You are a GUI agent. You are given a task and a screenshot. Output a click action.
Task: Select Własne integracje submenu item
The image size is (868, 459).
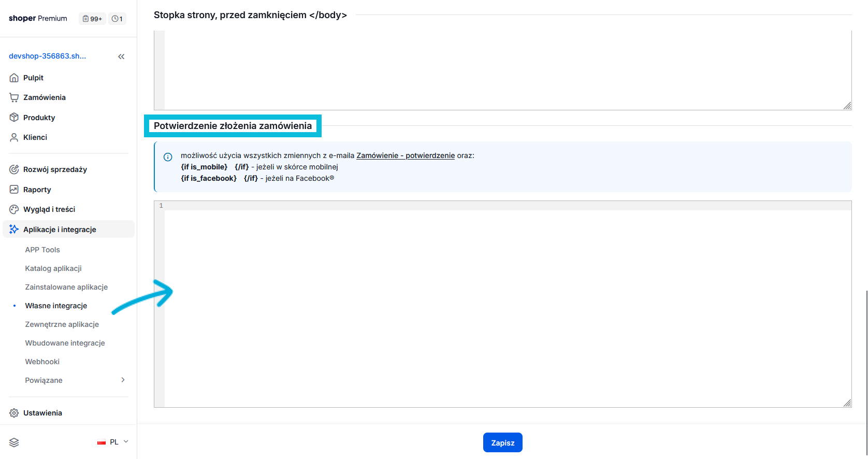tap(56, 306)
